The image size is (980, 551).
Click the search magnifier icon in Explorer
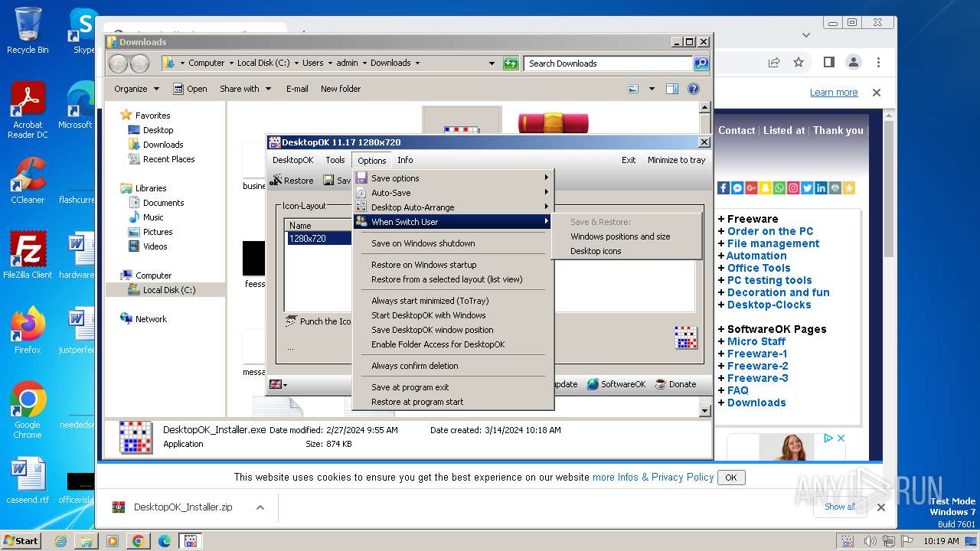click(701, 64)
